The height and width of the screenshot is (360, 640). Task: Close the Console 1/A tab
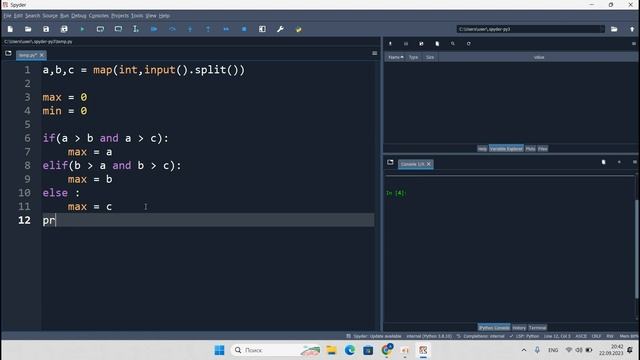pos(429,164)
